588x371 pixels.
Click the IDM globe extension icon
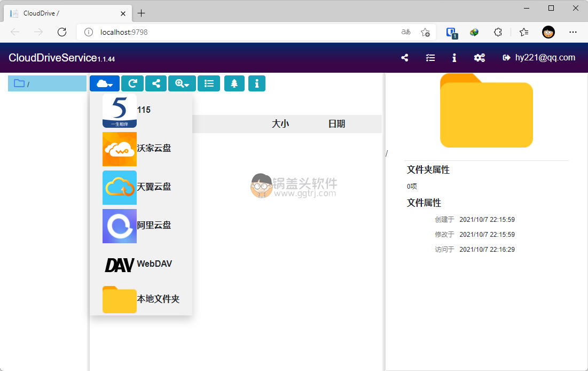click(x=474, y=32)
